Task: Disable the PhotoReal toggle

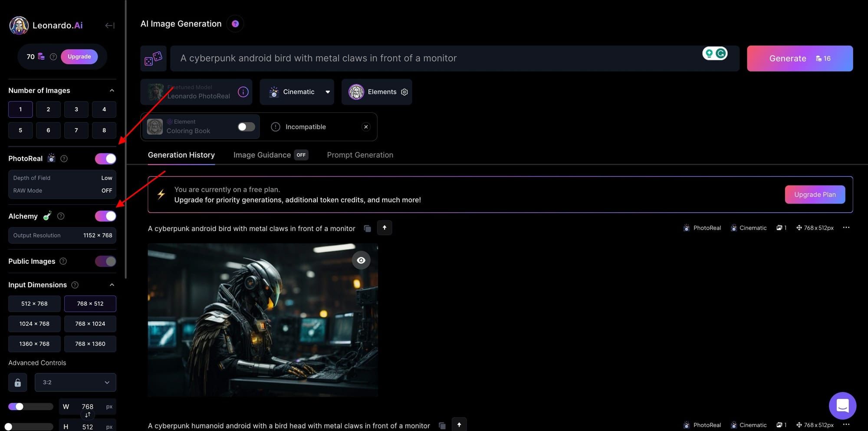Action: [105, 158]
